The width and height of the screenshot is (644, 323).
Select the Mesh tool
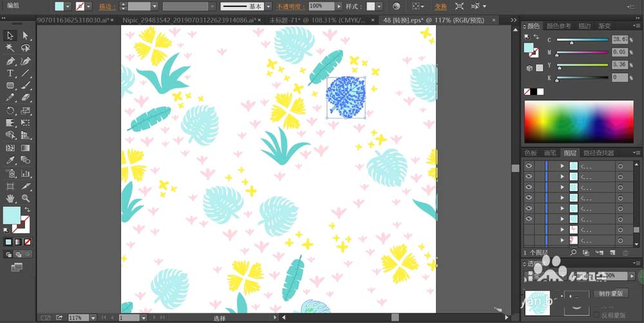pyautogui.click(x=10, y=148)
